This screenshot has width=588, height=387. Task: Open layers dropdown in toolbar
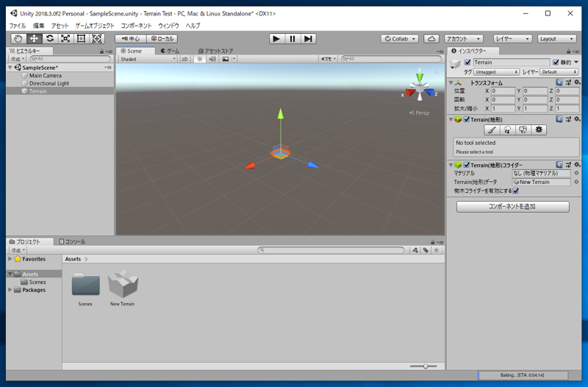[x=512, y=39]
